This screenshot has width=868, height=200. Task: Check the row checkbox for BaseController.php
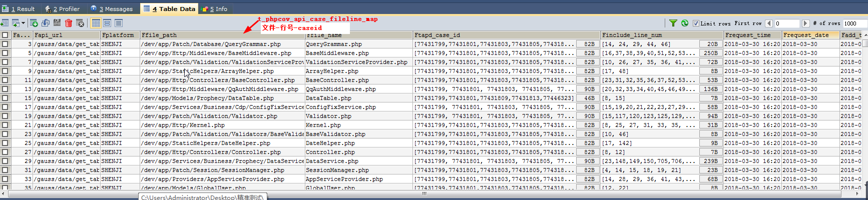pyautogui.click(x=5, y=80)
